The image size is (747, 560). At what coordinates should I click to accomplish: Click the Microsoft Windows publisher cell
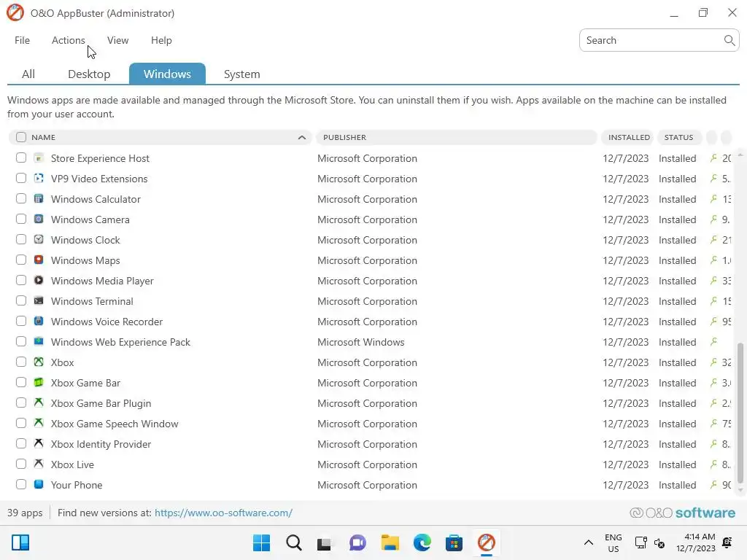tap(360, 343)
